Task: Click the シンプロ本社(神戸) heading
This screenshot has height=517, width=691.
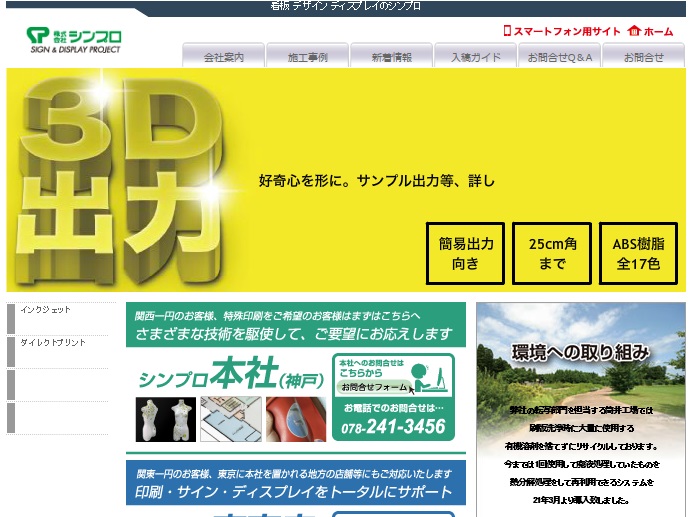Action: (231, 374)
